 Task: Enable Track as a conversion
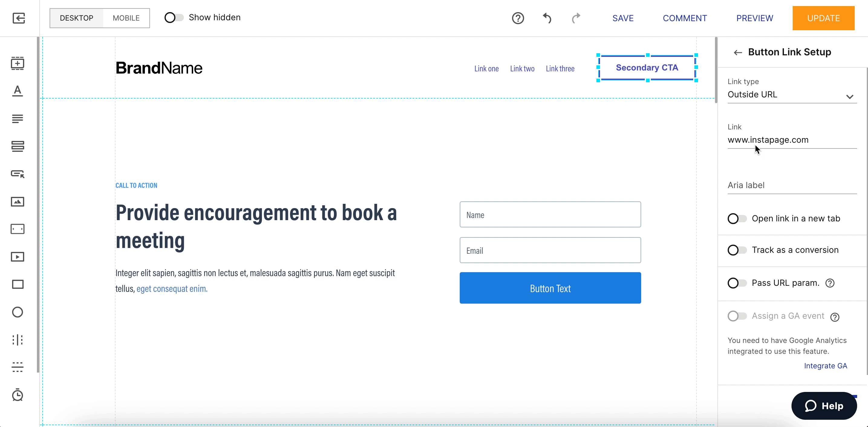click(737, 250)
